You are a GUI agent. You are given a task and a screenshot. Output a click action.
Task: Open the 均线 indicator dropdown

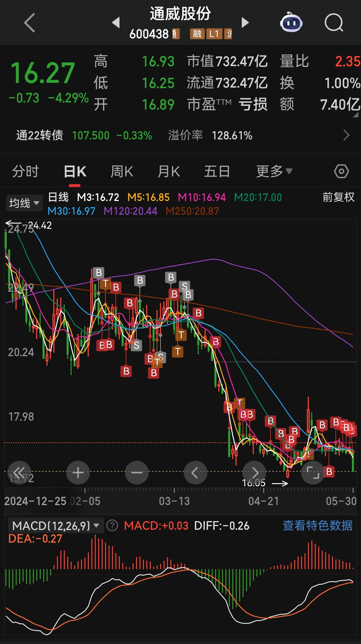(x=24, y=203)
